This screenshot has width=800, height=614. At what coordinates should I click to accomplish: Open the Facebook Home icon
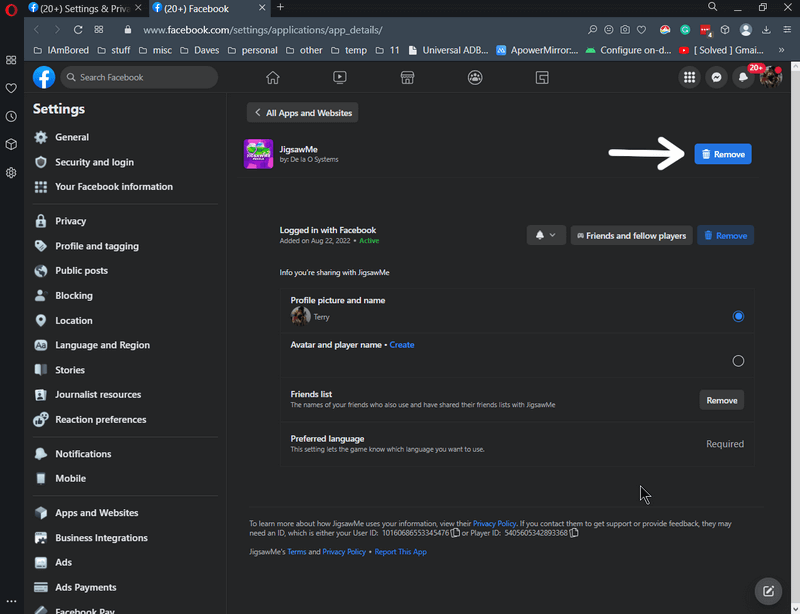pos(272,78)
